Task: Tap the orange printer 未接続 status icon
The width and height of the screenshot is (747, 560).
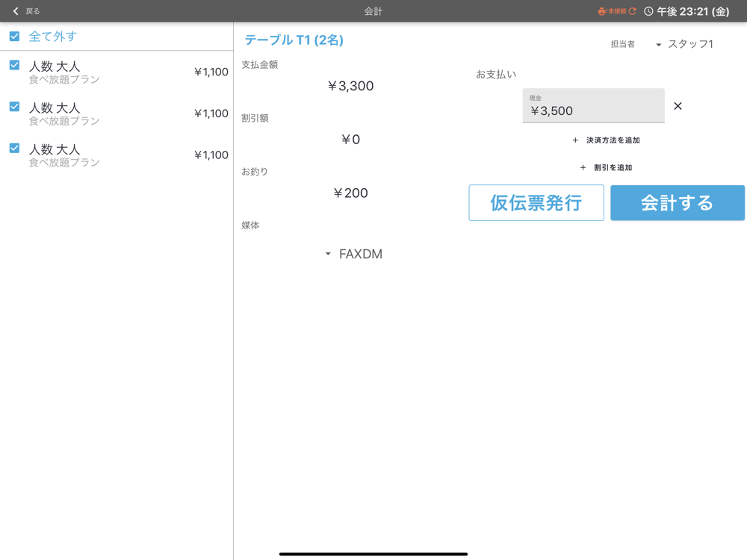Action: point(602,11)
